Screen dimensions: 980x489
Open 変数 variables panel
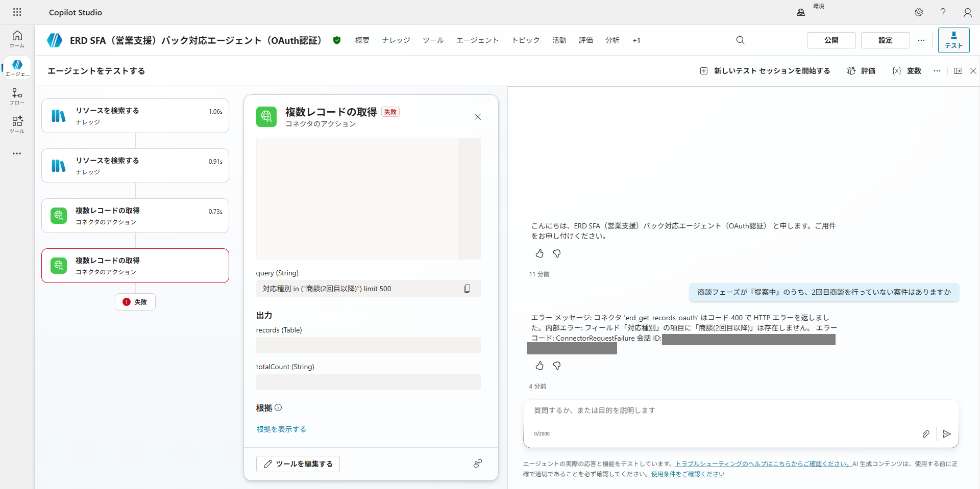pyautogui.click(x=907, y=71)
